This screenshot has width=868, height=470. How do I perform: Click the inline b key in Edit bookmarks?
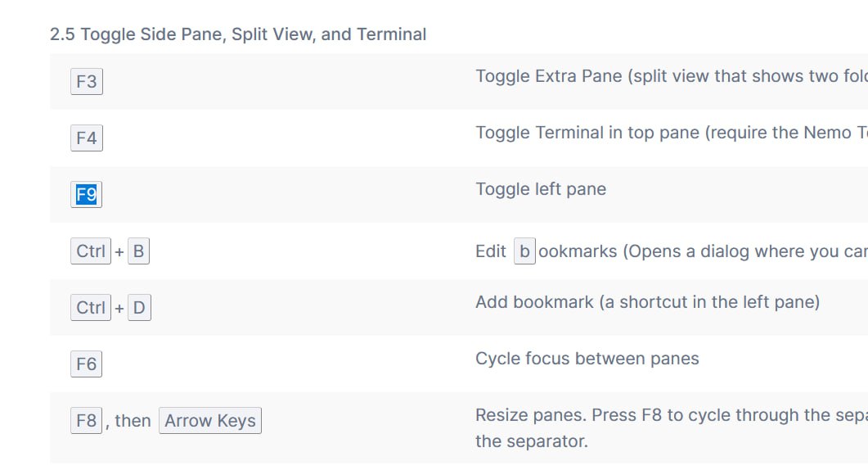click(524, 251)
